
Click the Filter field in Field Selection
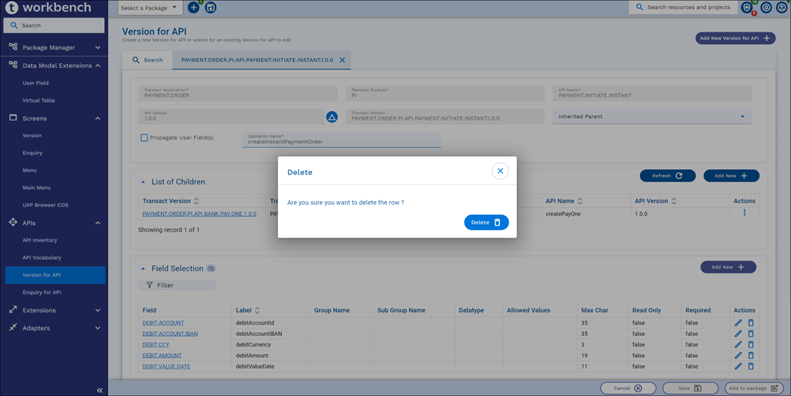click(x=177, y=285)
